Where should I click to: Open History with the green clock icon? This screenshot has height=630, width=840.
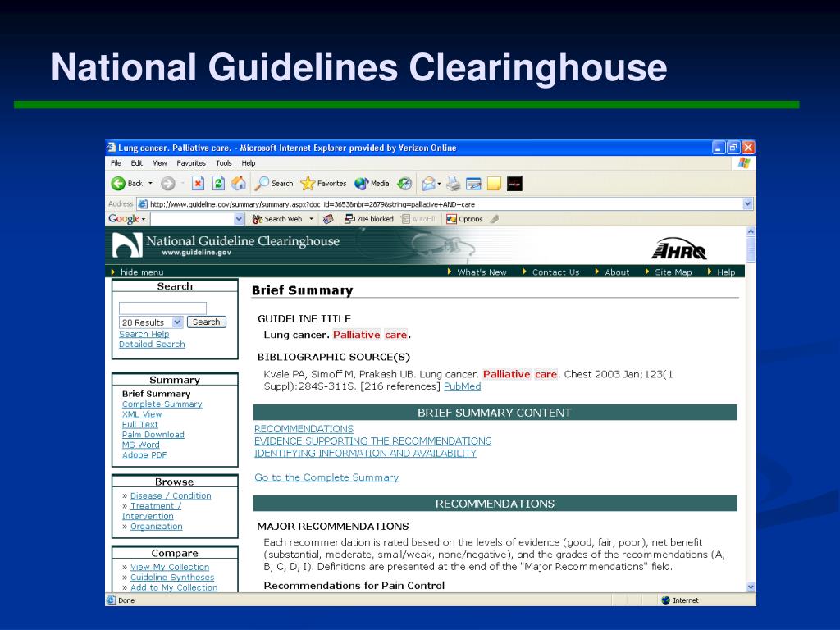tap(404, 184)
